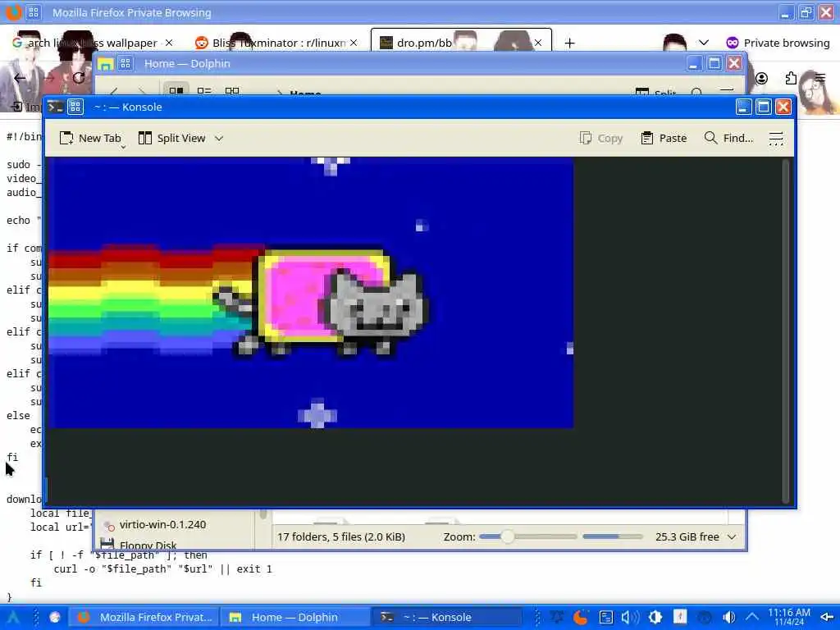Open the New Tab dropdown arrow in Konsole

[x=123, y=146]
